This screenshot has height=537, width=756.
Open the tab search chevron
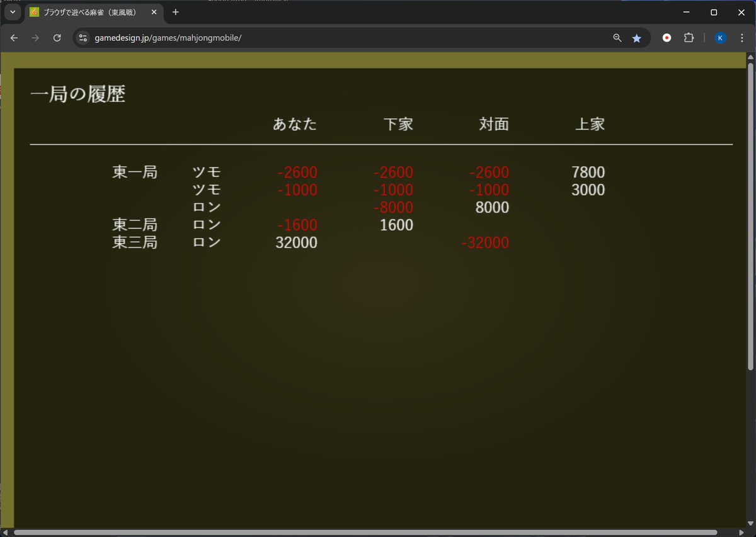(x=13, y=12)
